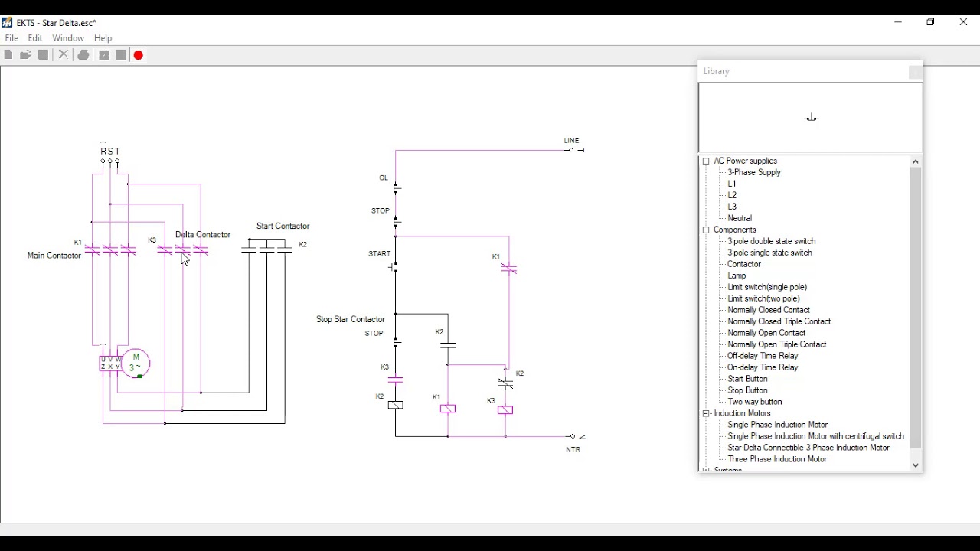Close the Library panel
Screen dimensions: 980x551
click(x=916, y=73)
